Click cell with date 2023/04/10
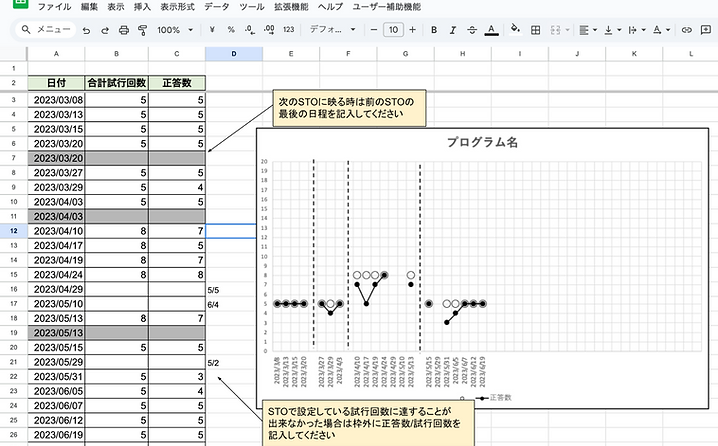The image size is (718, 446). [x=56, y=231]
